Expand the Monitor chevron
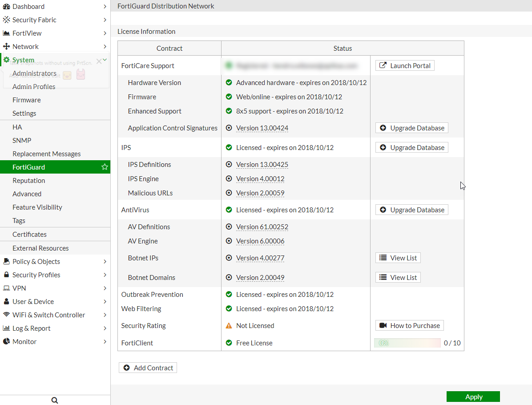Screen dimensions: 532x405 tap(105, 341)
